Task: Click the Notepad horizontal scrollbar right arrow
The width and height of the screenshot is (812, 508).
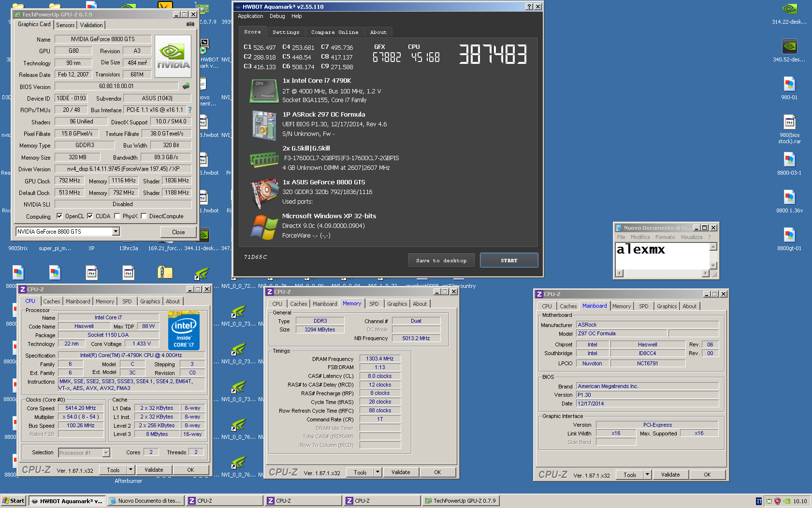Action: tap(705, 273)
